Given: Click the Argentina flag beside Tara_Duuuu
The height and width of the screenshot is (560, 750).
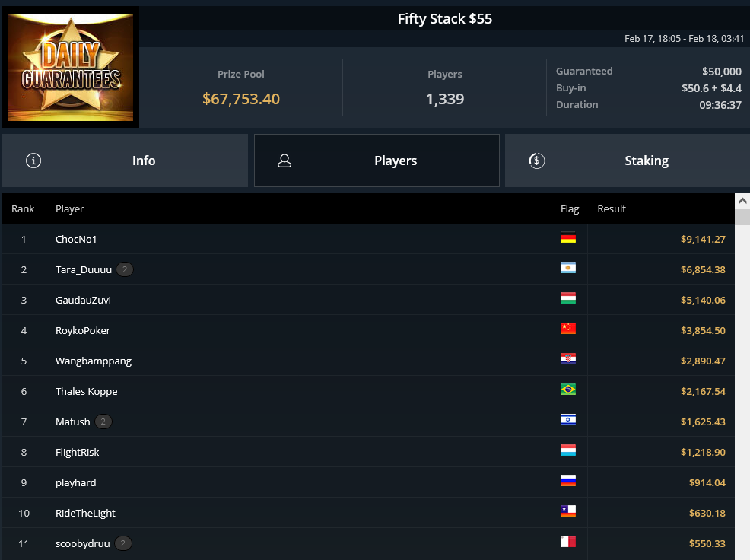Looking at the screenshot, I should pyautogui.click(x=567, y=269).
